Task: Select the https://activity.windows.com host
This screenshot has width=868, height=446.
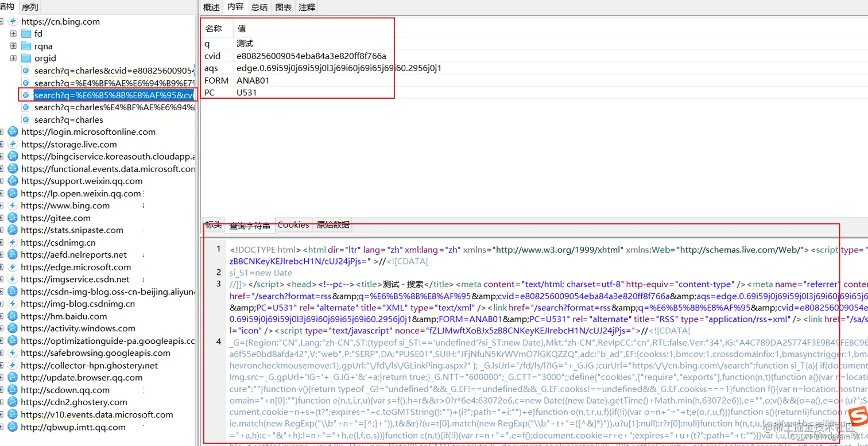Action: coord(79,328)
